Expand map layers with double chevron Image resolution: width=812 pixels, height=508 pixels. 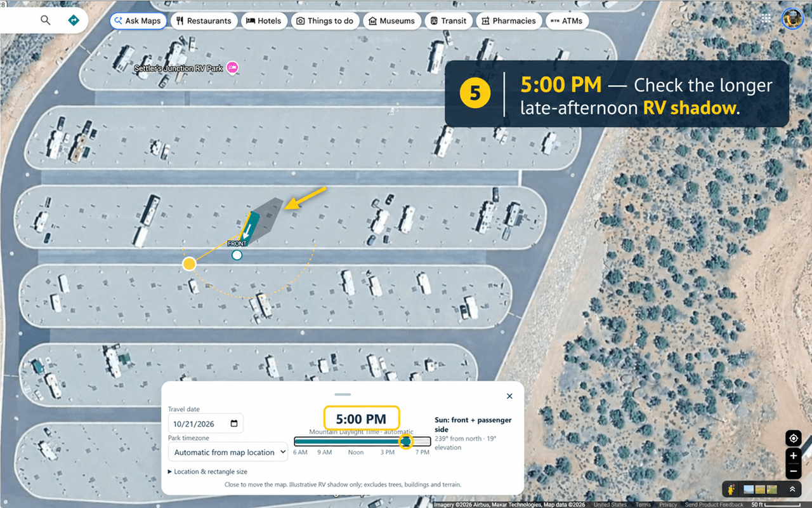792,490
